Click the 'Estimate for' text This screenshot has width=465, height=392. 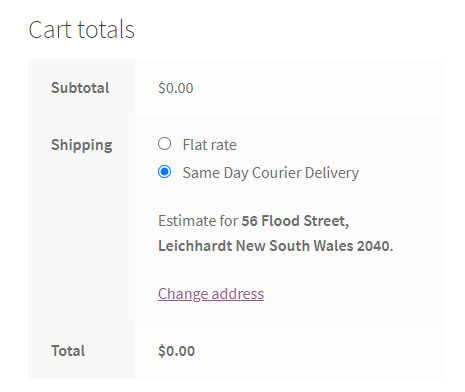(198, 221)
